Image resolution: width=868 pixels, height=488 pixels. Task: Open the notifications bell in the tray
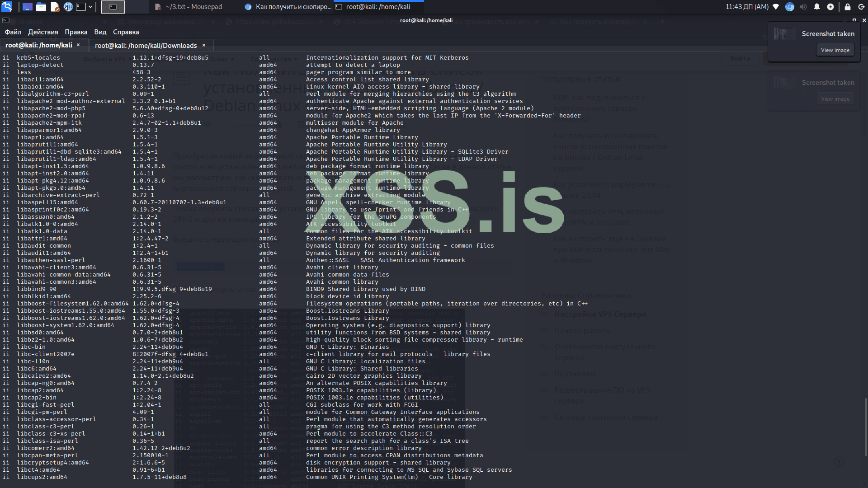tap(817, 7)
